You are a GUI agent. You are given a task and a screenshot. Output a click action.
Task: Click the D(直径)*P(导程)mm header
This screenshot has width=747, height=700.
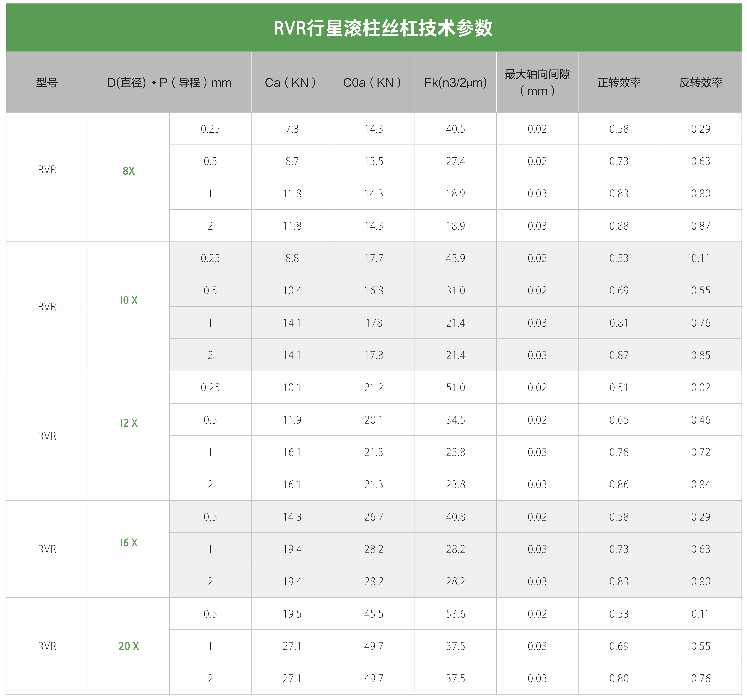point(170,83)
